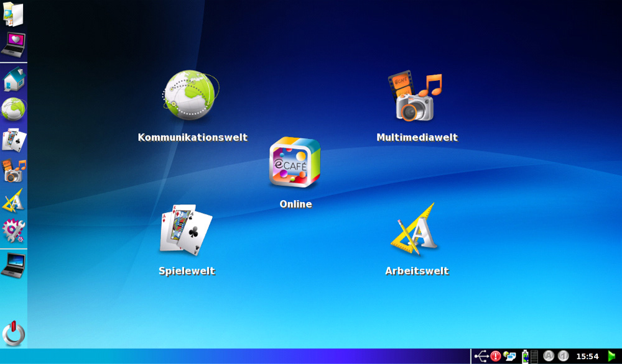The width and height of the screenshot is (622, 364).
Task: Open the Kommunikationswelt globe icon on desktop
Action: click(x=191, y=95)
